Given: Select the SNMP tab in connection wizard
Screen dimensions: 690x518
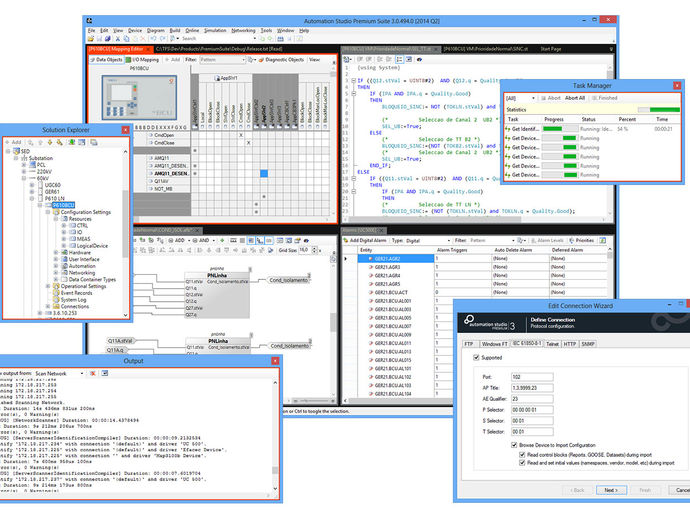Looking at the screenshot, I should [x=588, y=344].
